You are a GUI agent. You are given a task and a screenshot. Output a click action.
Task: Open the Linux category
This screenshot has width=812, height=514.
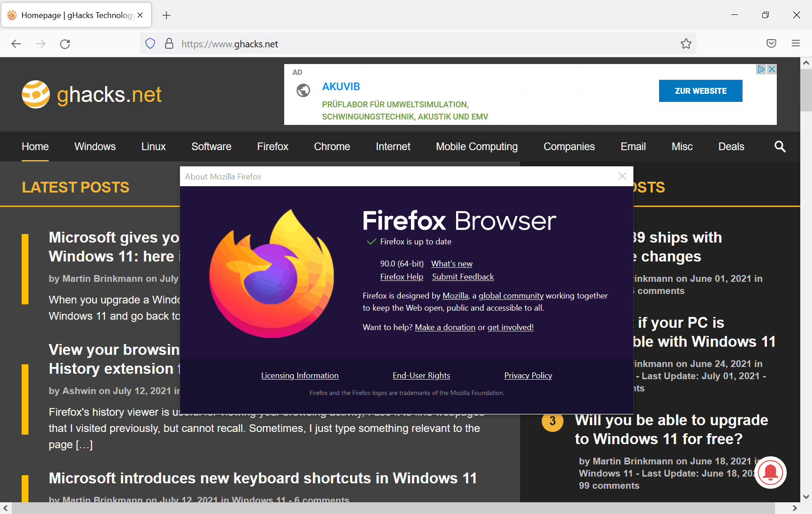click(x=153, y=147)
